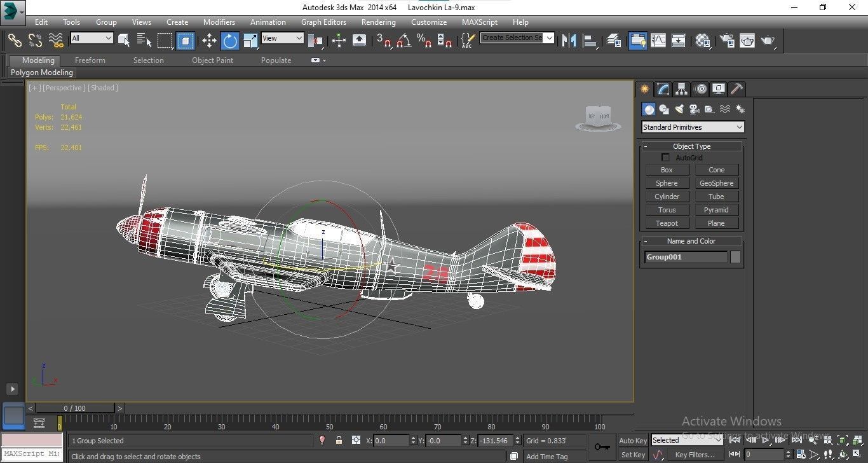Click Bind to Space Warp icon
Image resolution: width=868 pixels, height=463 pixels.
[56, 41]
